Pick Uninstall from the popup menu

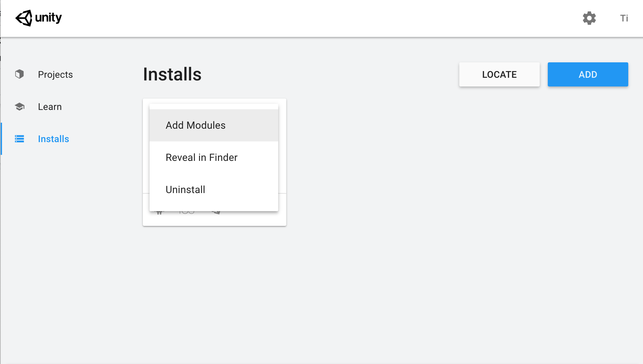pos(185,190)
